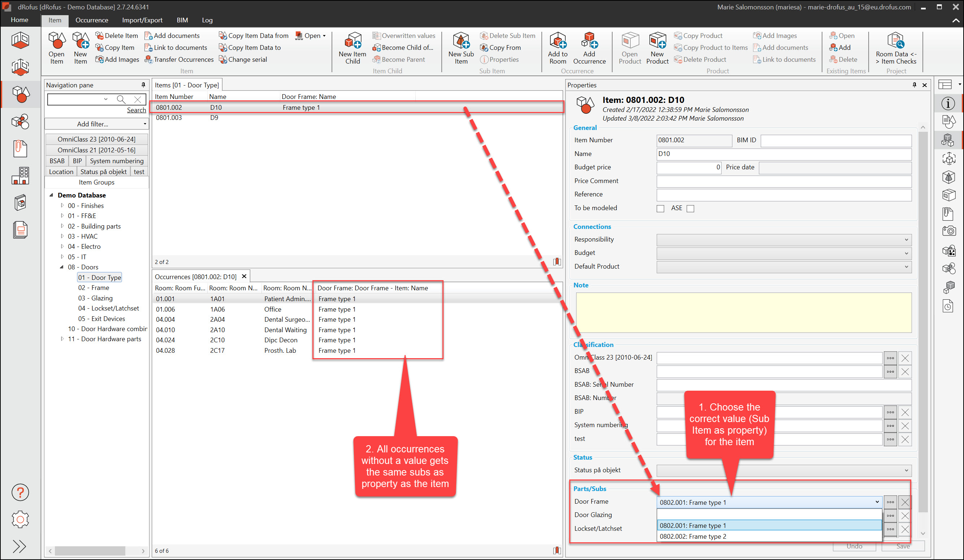Click the help question mark icon

(20, 492)
